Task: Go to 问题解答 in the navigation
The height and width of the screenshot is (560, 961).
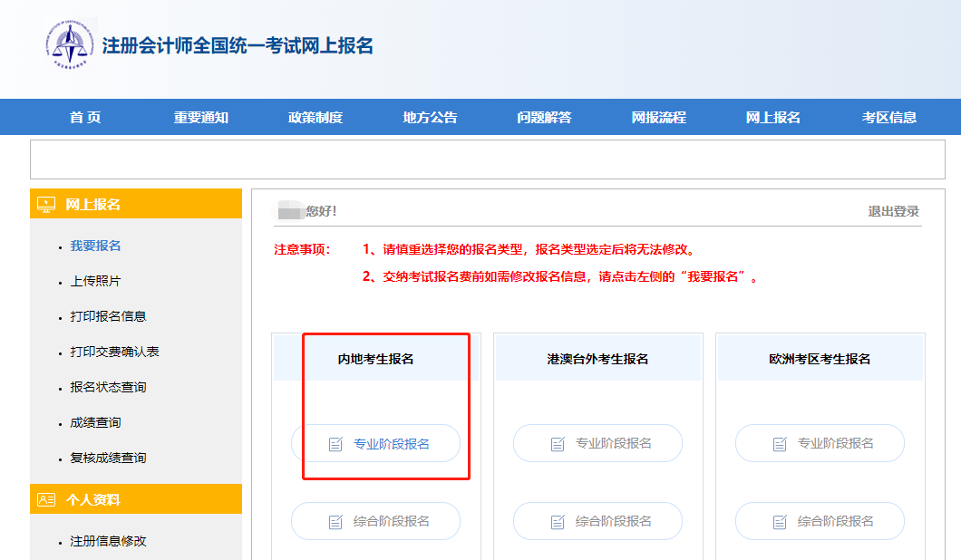Action: pyautogui.click(x=540, y=116)
